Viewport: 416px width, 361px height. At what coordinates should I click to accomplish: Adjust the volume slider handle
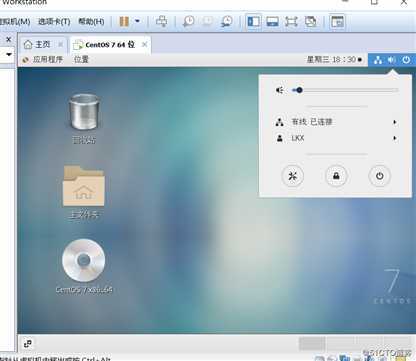[x=299, y=90]
